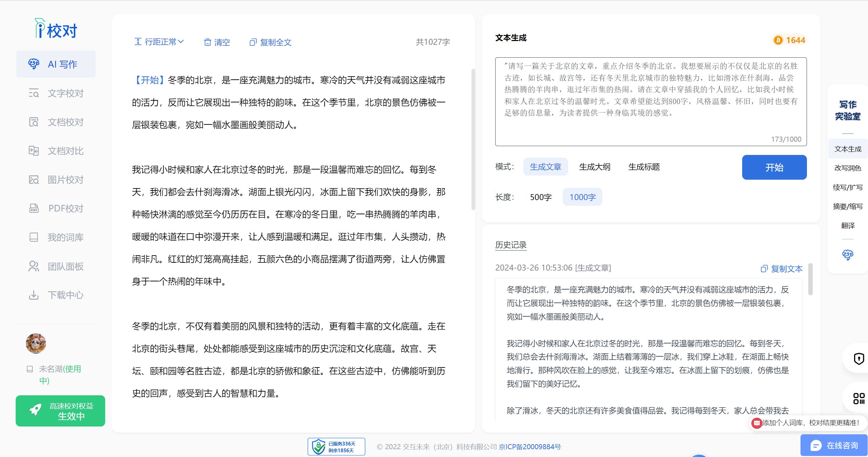Open 文档对比 in sidebar

56,151
